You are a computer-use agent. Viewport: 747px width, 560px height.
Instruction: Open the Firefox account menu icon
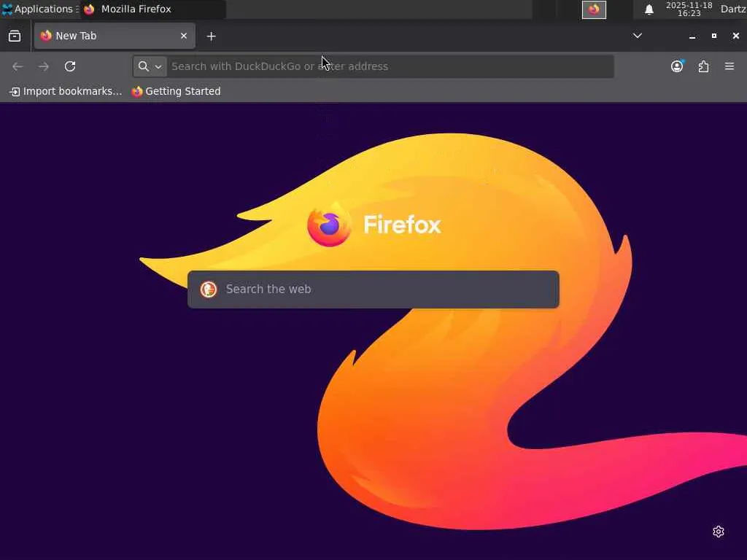point(677,66)
